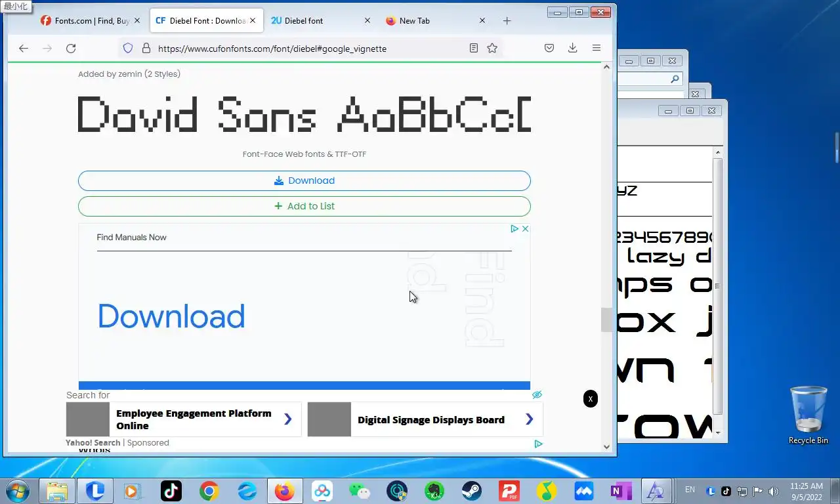Click Find Manuals Now ad heading

[131, 237]
